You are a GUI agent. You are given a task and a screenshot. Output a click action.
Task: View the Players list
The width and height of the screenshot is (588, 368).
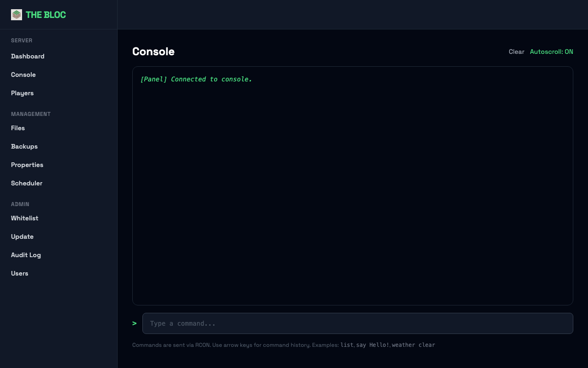pyautogui.click(x=22, y=93)
